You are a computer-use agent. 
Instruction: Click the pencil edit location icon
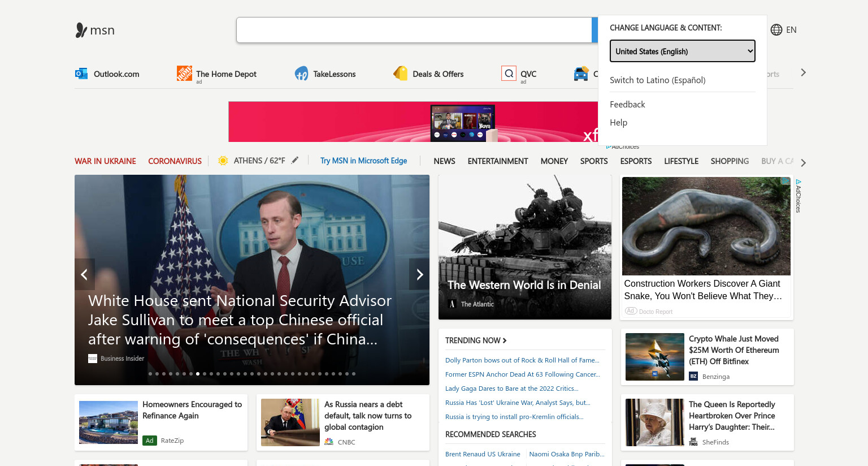click(x=295, y=161)
